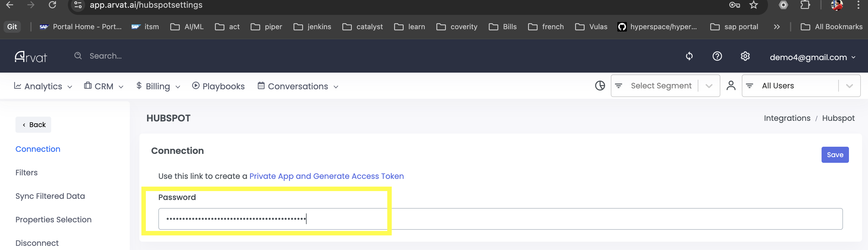Focus the Password input field

click(500, 219)
